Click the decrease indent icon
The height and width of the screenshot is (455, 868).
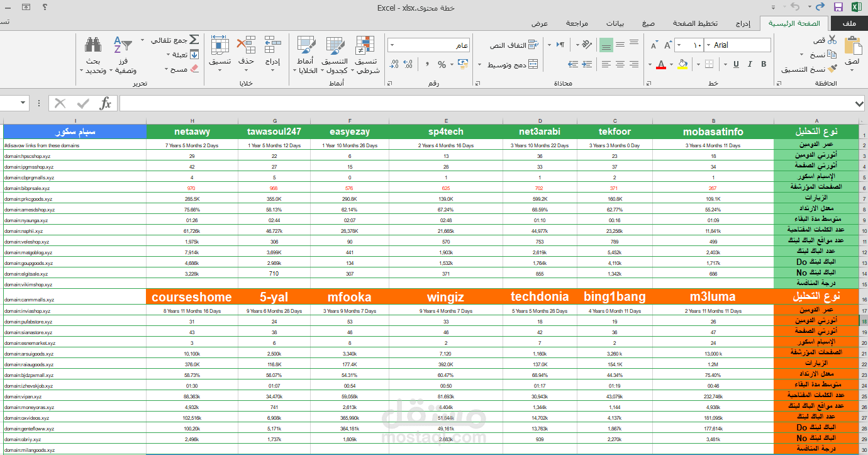(587, 64)
